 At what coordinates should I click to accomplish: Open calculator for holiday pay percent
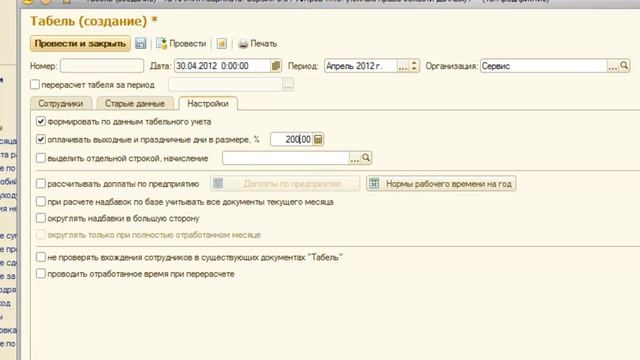pos(318,139)
